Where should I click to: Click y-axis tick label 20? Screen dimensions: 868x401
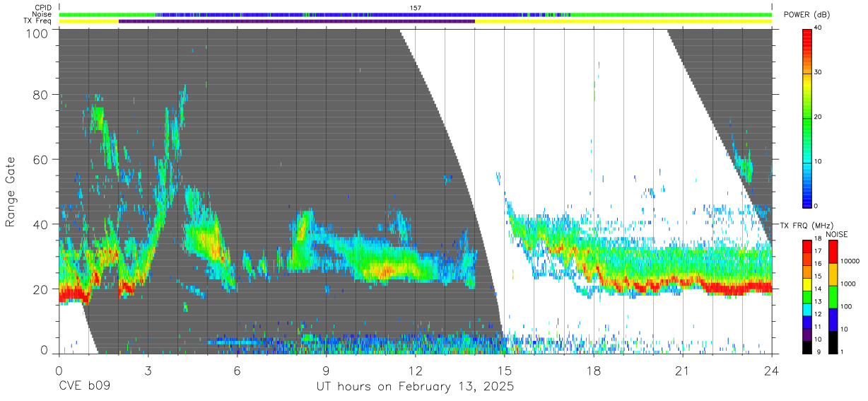(x=41, y=289)
